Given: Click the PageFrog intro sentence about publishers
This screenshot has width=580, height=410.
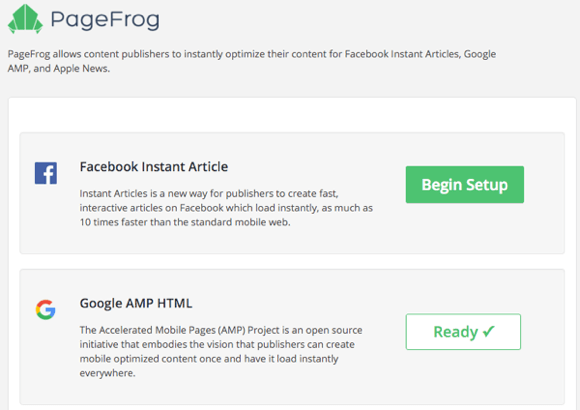Looking at the screenshot, I should coord(252,61).
